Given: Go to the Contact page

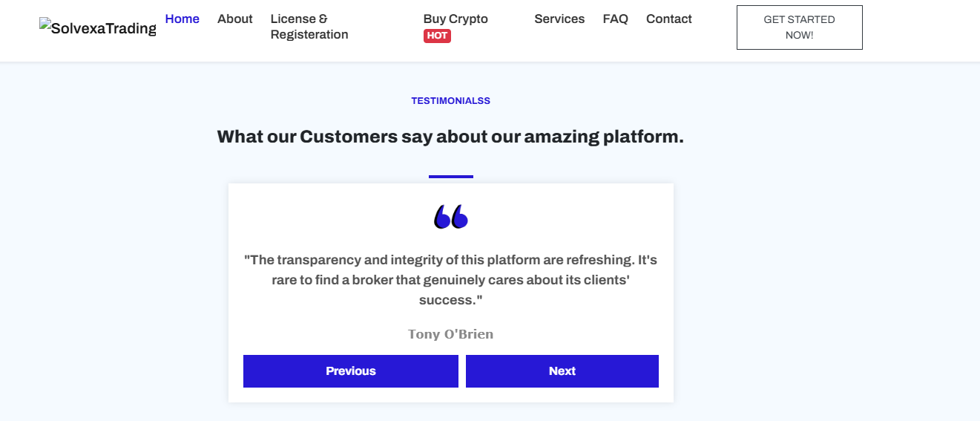Looking at the screenshot, I should coord(668,19).
